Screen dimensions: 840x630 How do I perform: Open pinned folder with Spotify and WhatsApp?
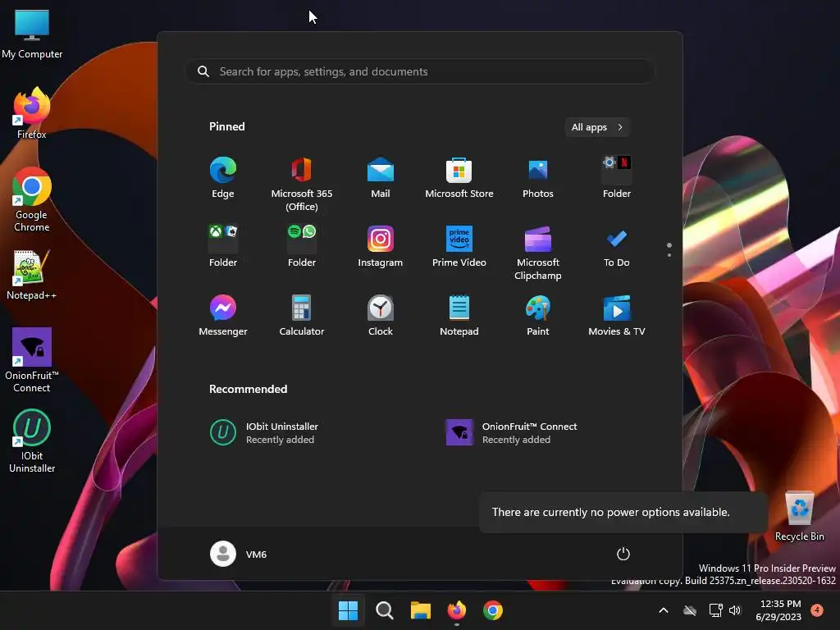[x=302, y=247]
